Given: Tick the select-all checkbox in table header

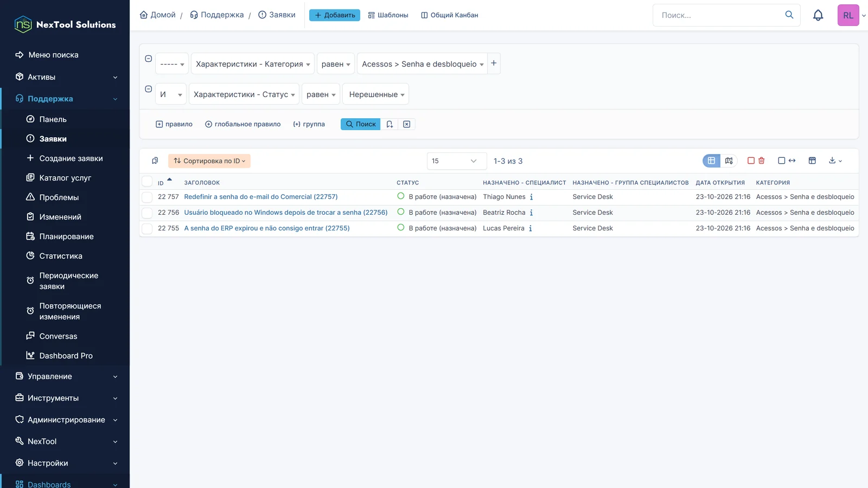Looking at the screenshot, I should (147, 182).
